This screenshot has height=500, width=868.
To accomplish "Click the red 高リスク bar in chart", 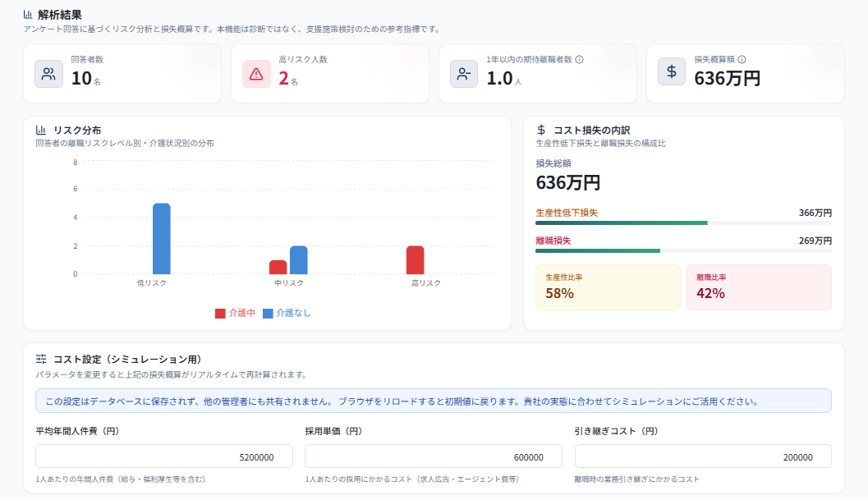I will tap(415, 260).
